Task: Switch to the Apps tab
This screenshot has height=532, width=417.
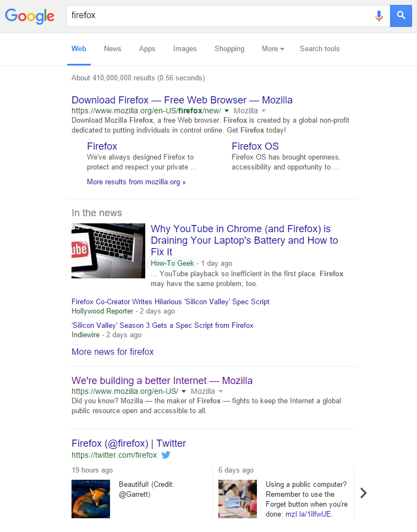Action: click(x=147, y=49)
